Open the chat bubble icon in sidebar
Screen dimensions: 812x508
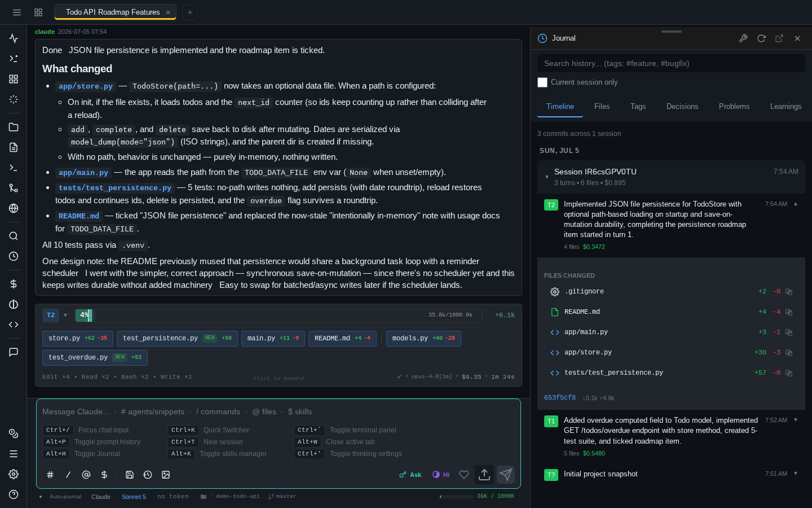[14, 352]
